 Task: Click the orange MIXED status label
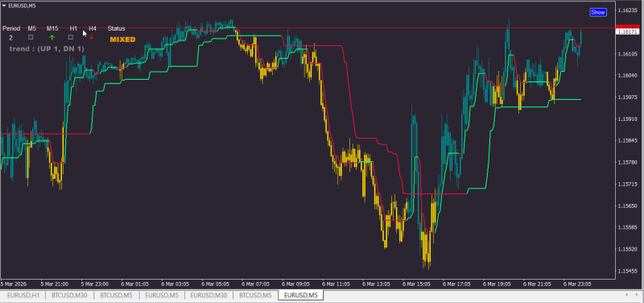click(x=122, y=39)
